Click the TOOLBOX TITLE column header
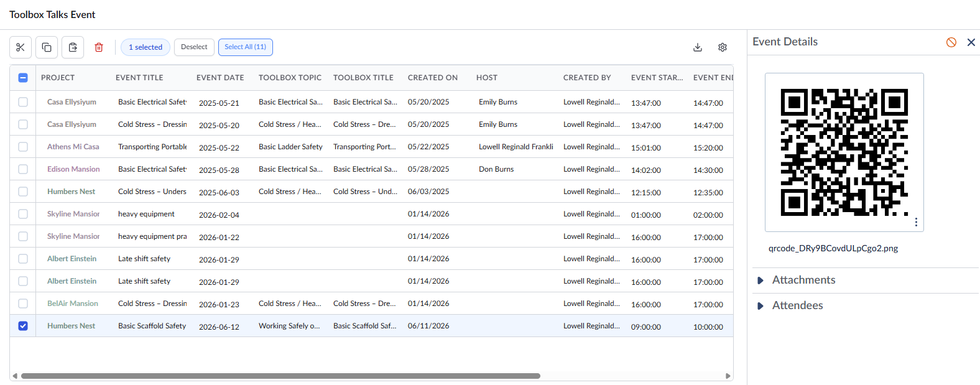The image size is (980, 385). click(x=363, y=78)
